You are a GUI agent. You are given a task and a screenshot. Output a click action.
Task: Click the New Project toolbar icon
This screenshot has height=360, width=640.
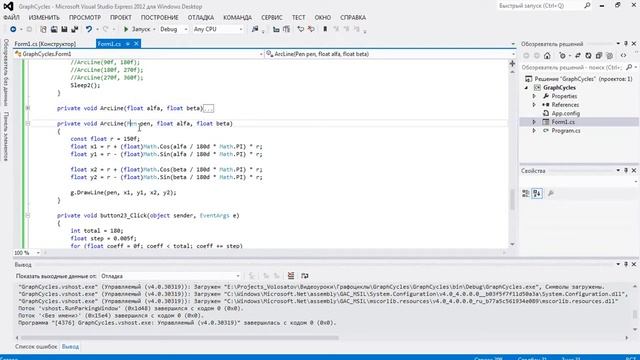[x=43, y=29]
